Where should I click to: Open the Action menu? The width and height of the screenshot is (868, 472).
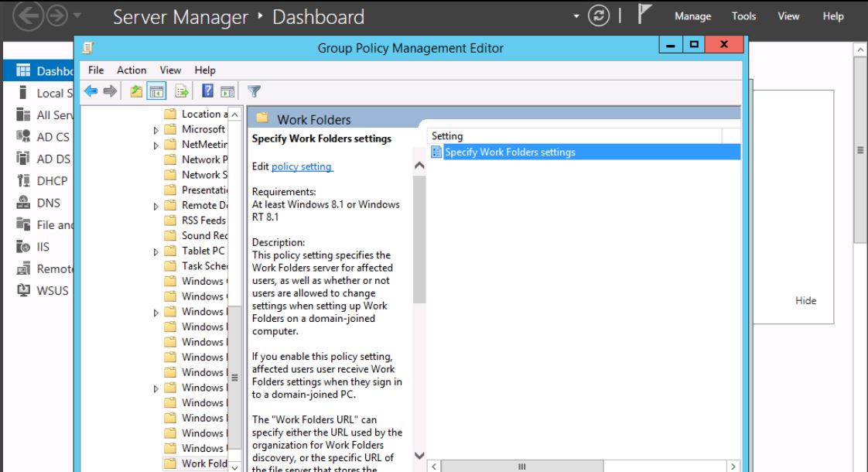[x=132, y=70]
